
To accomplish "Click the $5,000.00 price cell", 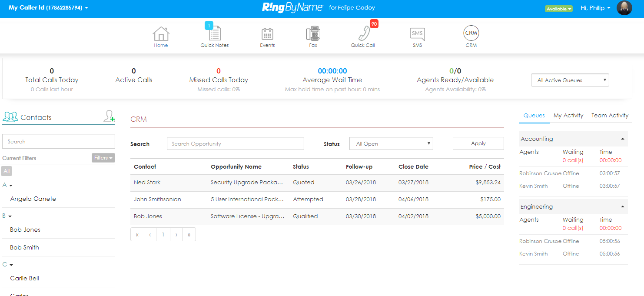I will (488, 216).
